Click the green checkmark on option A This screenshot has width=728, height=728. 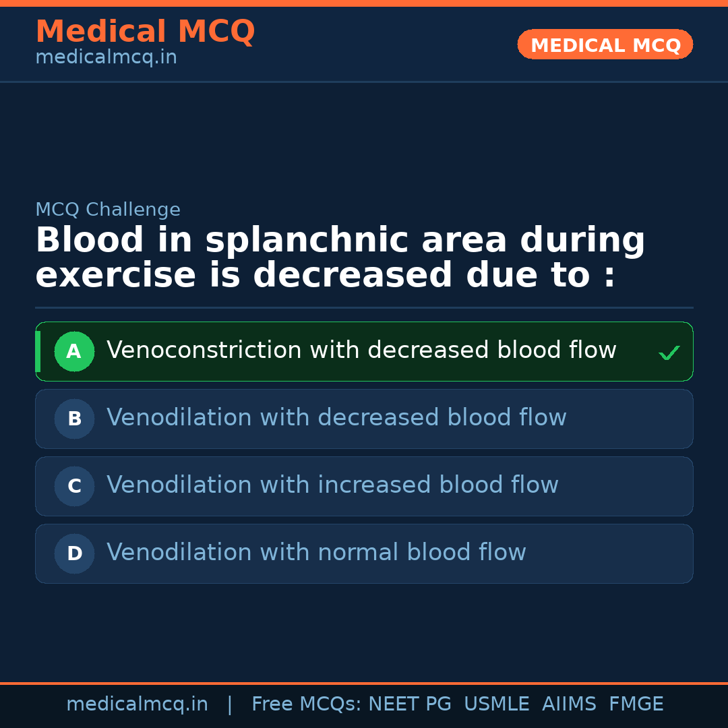669,353
